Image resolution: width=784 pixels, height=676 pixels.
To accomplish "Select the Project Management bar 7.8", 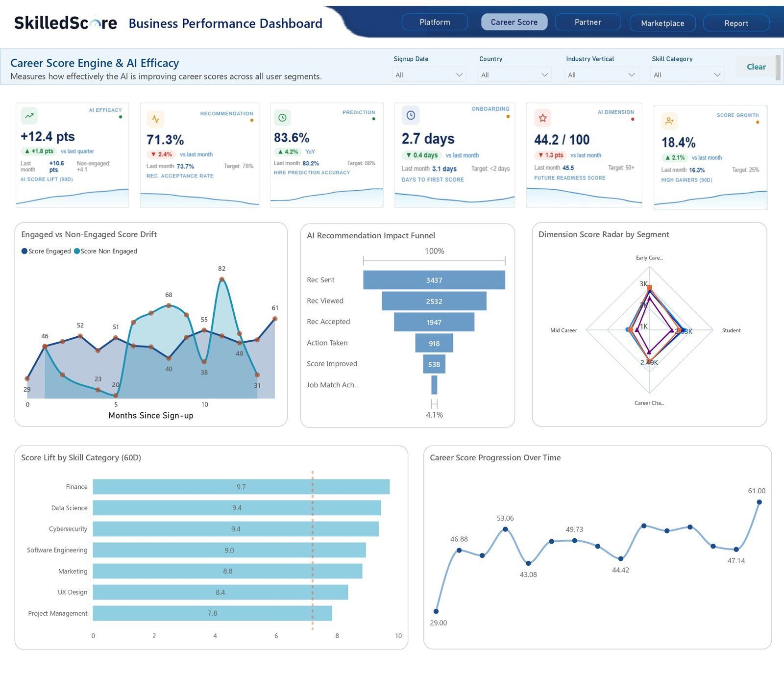I will pyautogui.click(x=212, y=613).
